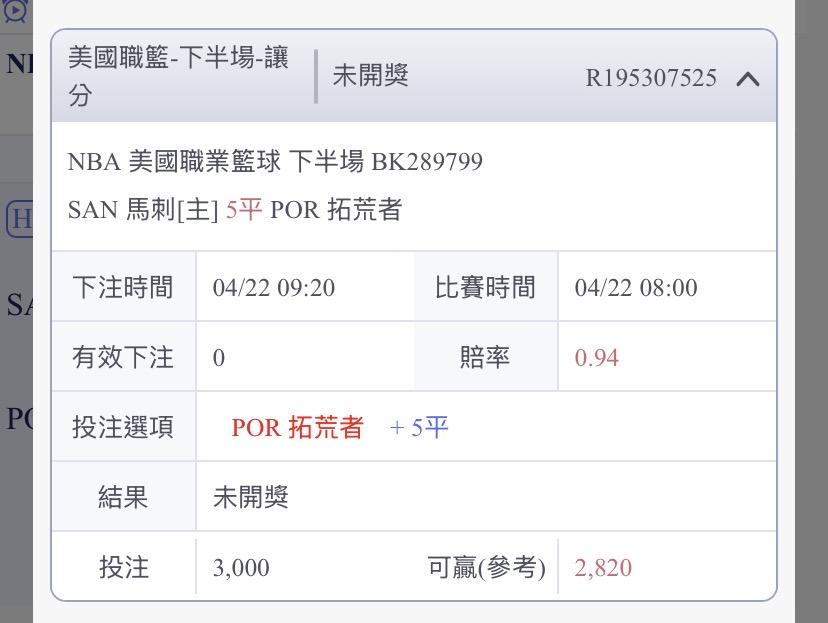This screenshot has height=623, width=828.
Task: Click the bet ID R195307525
Action: pyautogui.click(x=650, y=79)
